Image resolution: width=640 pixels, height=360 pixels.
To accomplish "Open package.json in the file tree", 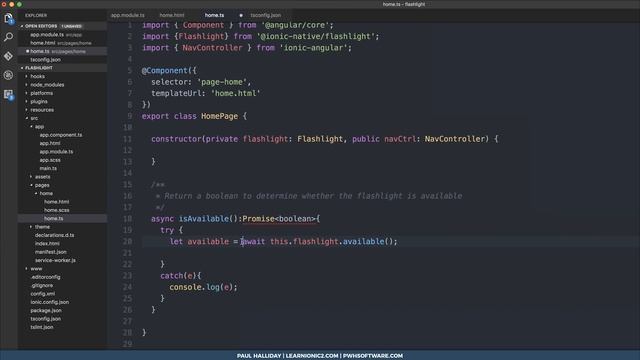I will pyautogui.click(x=46, y=311).
